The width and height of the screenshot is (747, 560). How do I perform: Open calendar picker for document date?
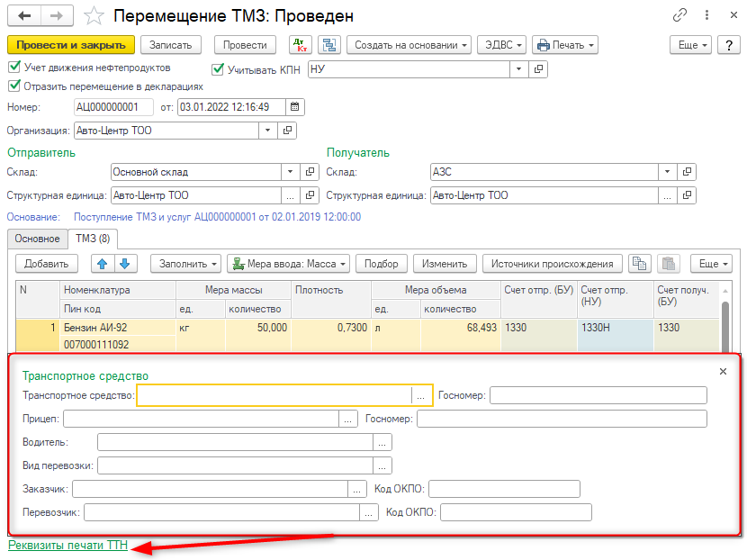(295, 107)
